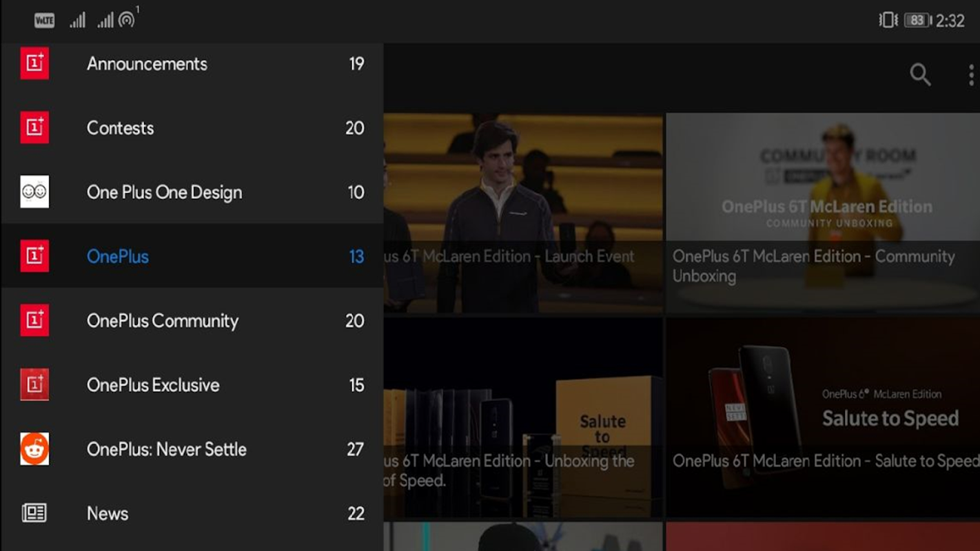Tap the Reddit icon for OnePlus: Never Settle
Image resolution: width=980 pixels, height=551 pixels.
[34, 449]
